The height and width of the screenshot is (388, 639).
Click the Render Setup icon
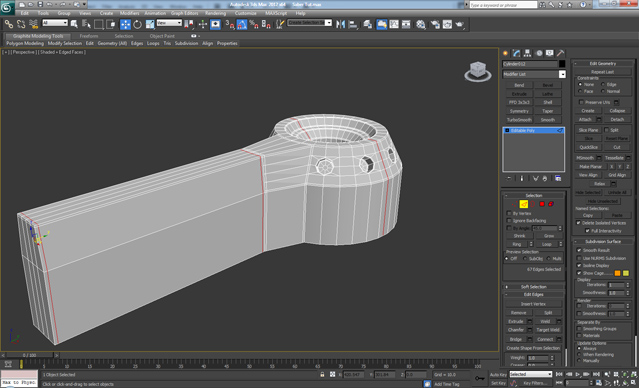tap(435, 24)
